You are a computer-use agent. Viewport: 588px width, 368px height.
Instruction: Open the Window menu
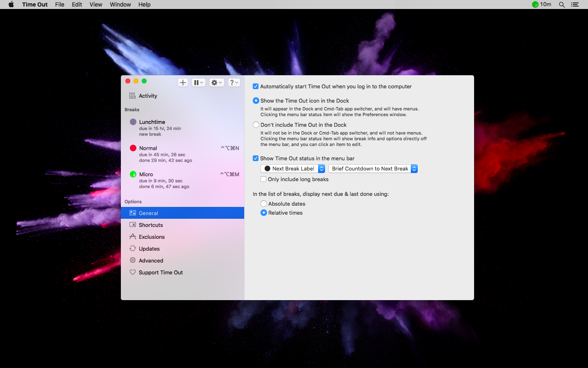point(120,4)
